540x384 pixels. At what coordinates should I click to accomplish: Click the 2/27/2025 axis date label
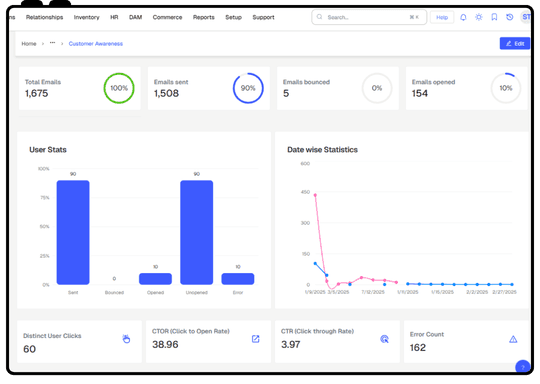(x=505, y=292)
